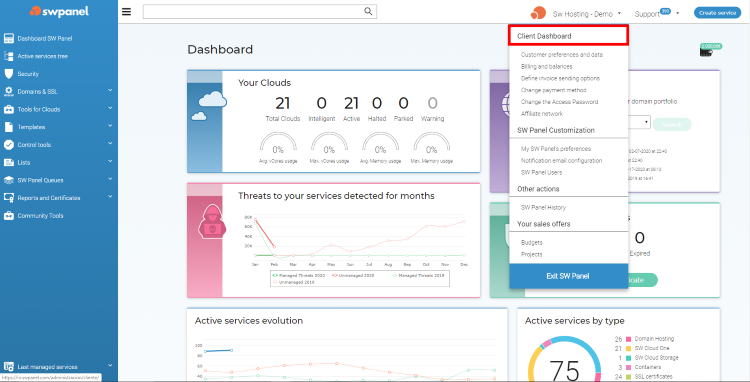Open Community Tools sidebar link
The width and height of the screenshot is (750, 382).
40,216
